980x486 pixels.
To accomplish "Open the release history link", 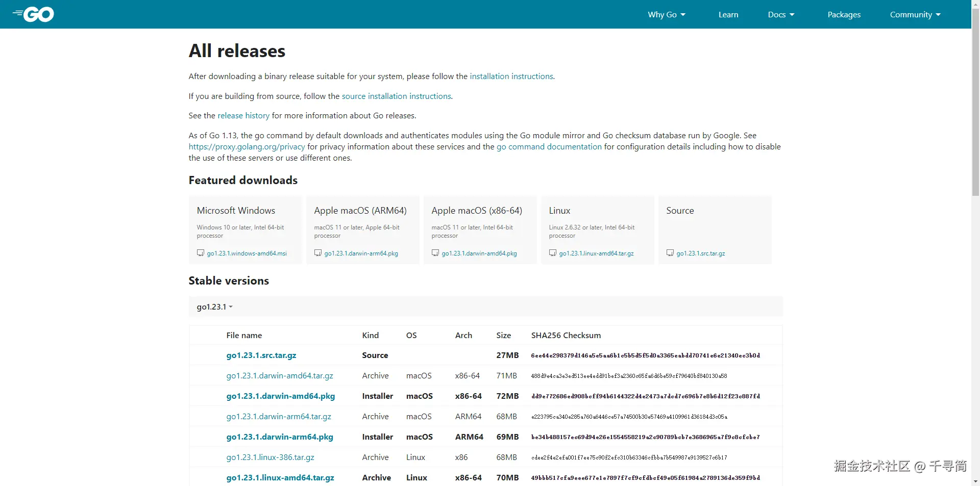I will (x=243, y=115).
